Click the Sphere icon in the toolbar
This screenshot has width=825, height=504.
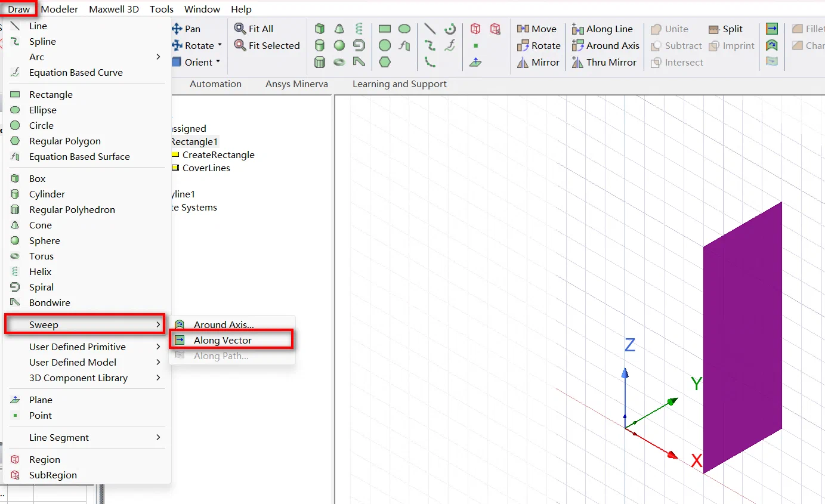(339, 45)
